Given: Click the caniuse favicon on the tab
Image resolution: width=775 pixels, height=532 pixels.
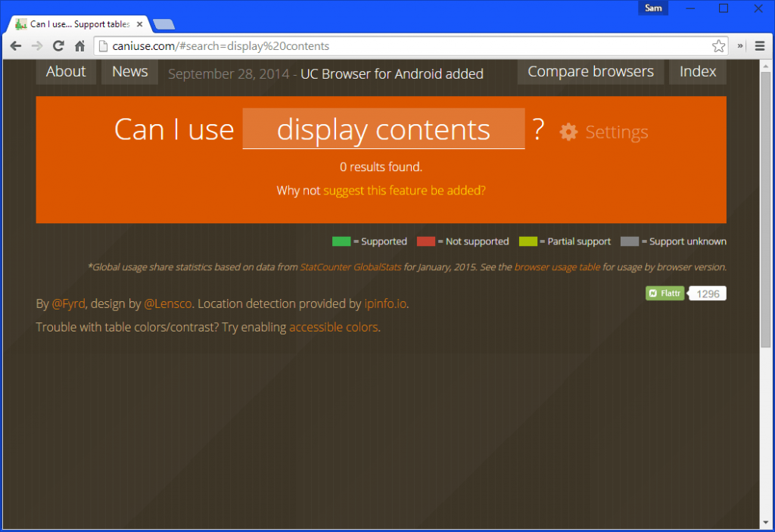Looking at the screenshot, I should (21, 23).
